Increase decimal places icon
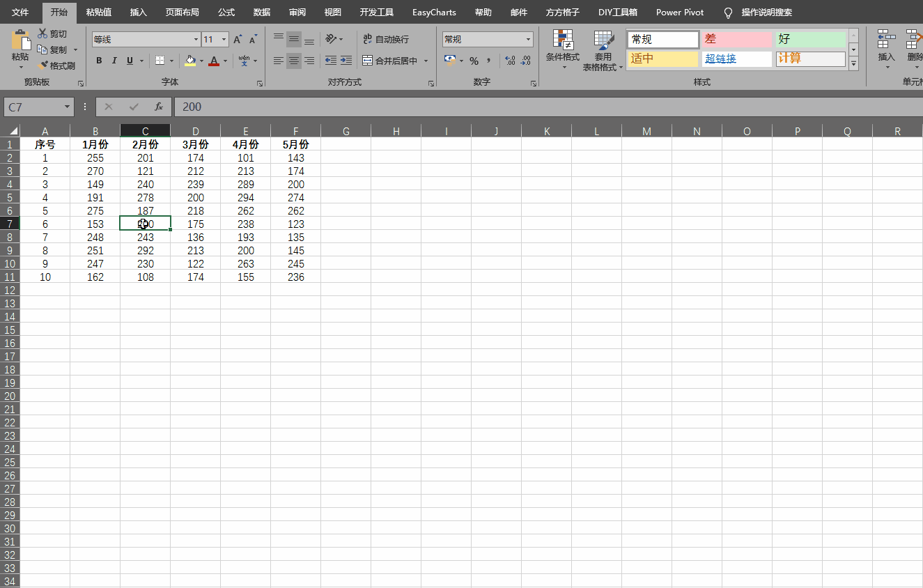 point(510,61)
